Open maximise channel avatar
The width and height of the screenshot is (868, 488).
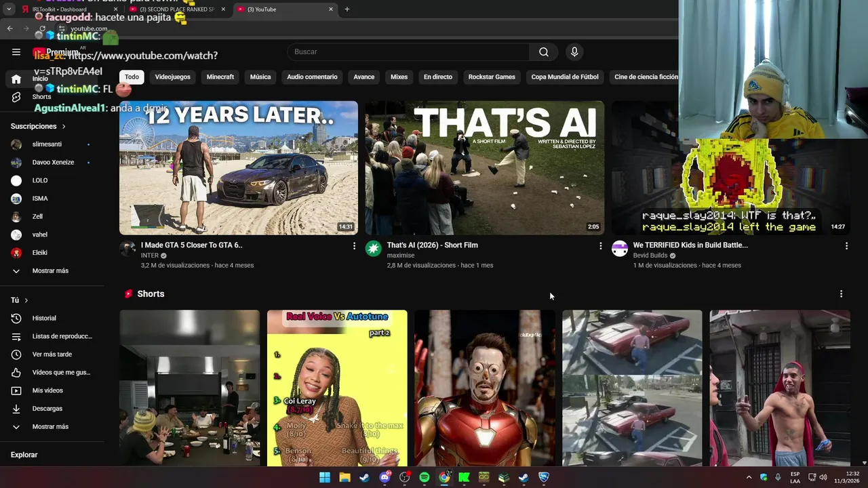point(374,249)
